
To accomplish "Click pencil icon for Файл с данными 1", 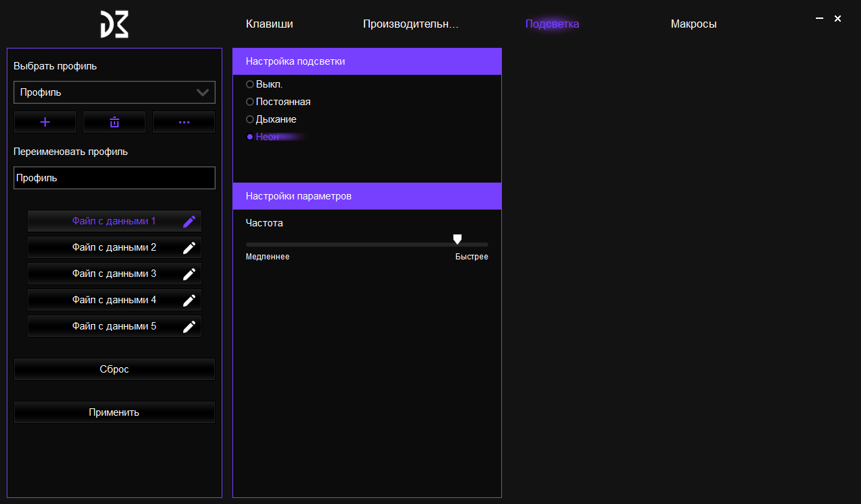I will point(189,222).
